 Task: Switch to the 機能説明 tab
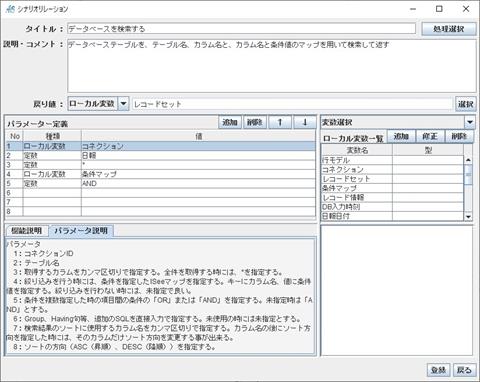click(x=27, y=231)
